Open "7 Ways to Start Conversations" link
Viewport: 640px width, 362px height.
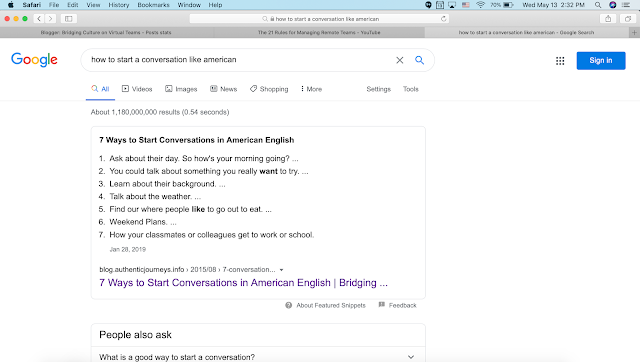point(243,283)
